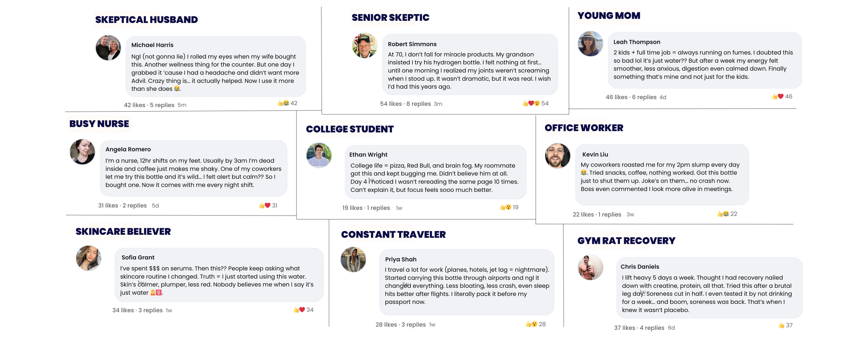Click the reaction emojis on Michael Harris's comment
The width and height of the screenshot is (868, 338).
pos(283,103)
